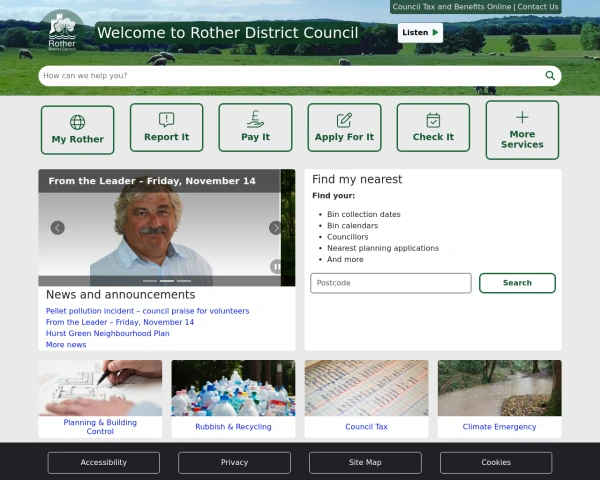
Task: Open the My Rother globe icon
Action: click(x=78, y=121)
